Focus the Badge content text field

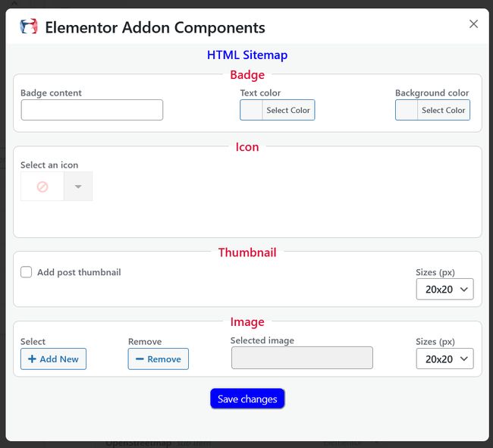(x=92, y=110)
